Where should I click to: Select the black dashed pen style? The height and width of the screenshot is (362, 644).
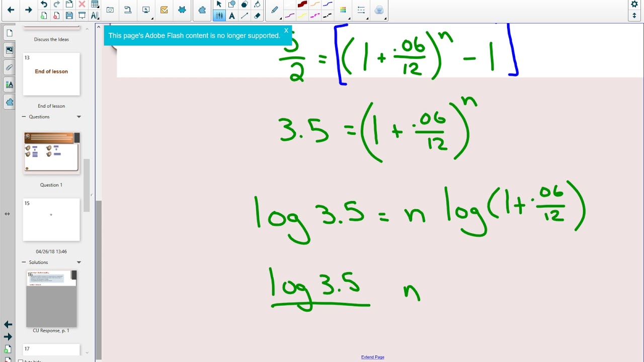(328, 16)
